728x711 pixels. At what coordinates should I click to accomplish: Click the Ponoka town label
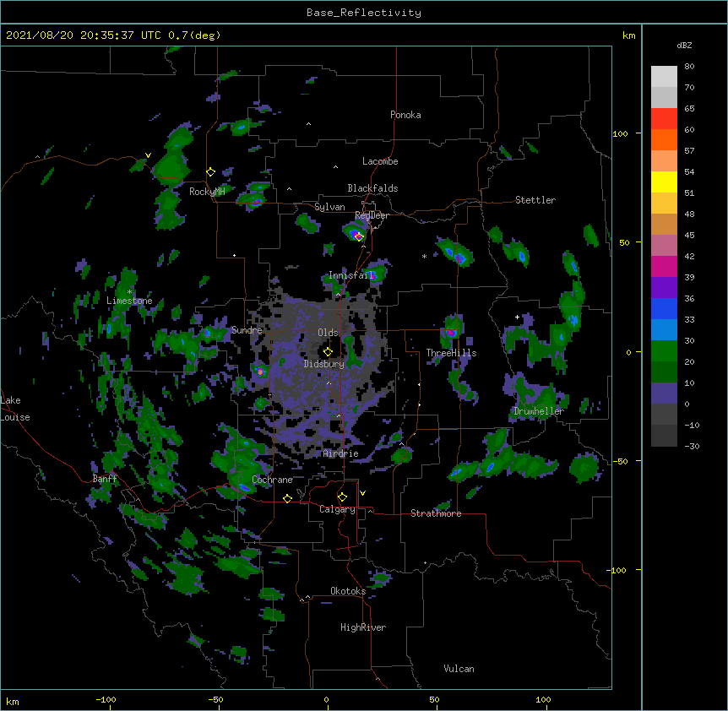coord(405,115)
